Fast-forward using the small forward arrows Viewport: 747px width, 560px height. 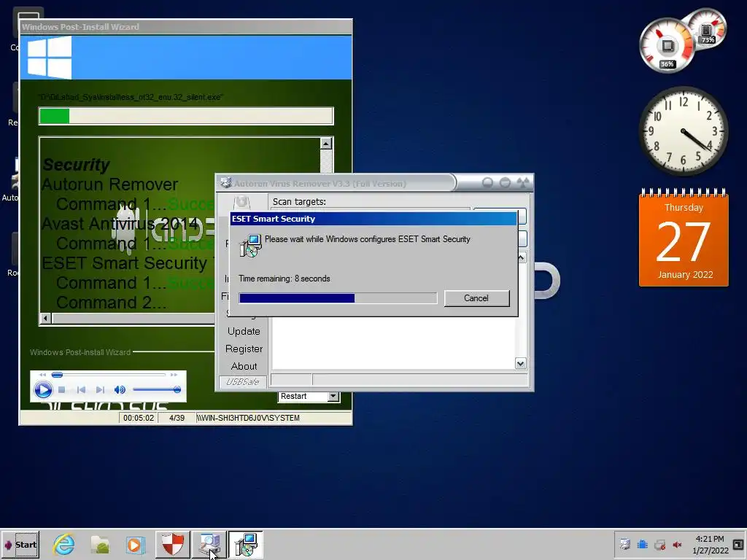(174, 375)
